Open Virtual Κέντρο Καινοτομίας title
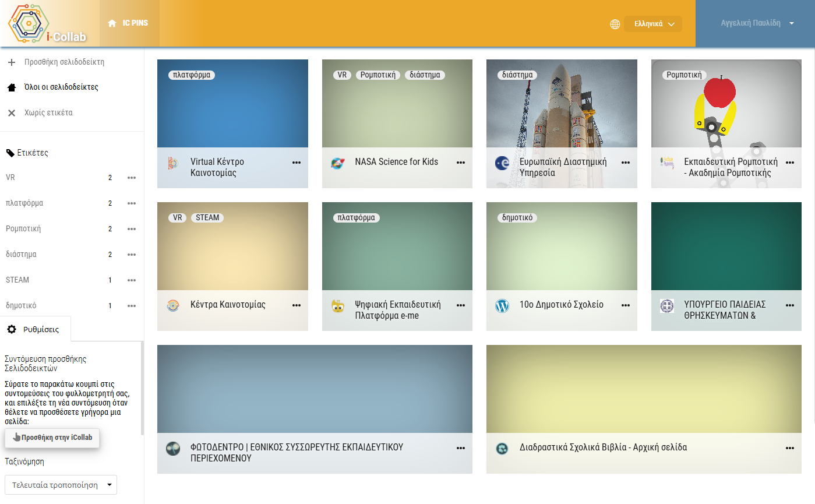Viewport: 815px width, 504px height. [217, 167]
